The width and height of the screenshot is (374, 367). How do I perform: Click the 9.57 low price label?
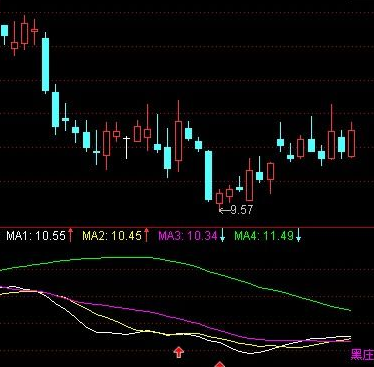(x=242, y=210)
